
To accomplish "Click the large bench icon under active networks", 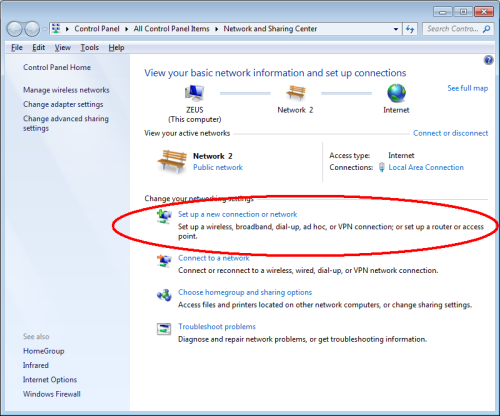I will 172,162.
